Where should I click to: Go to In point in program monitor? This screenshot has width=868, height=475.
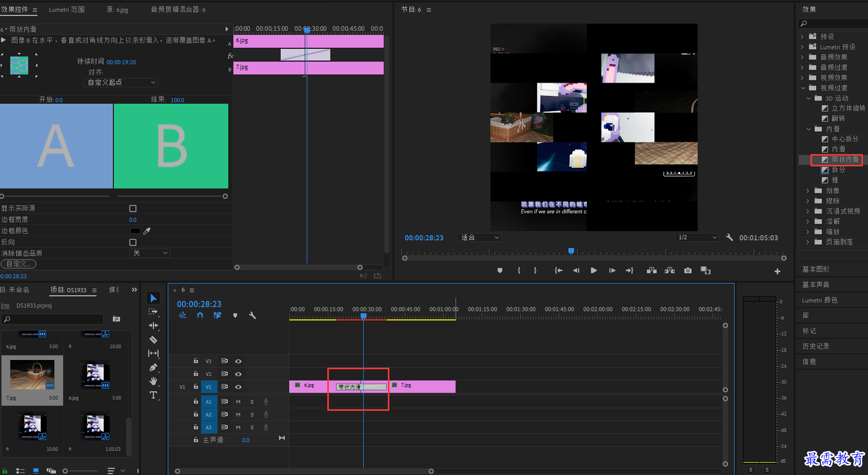pos(558,271)
